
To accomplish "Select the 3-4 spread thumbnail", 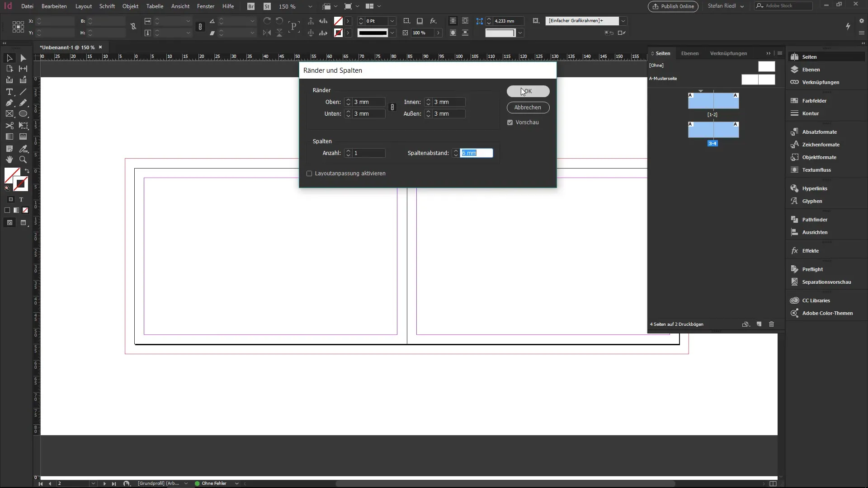I will (x=713, y=130).
